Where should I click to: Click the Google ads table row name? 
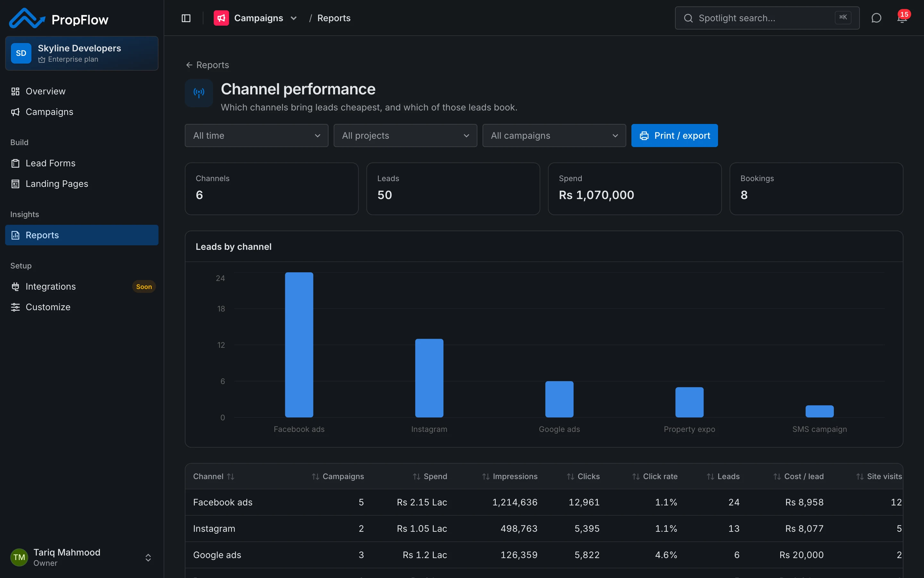(x=217, y=555)
